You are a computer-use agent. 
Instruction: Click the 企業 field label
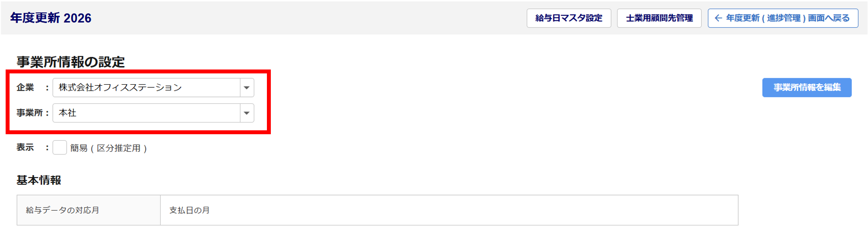point(25,88)
